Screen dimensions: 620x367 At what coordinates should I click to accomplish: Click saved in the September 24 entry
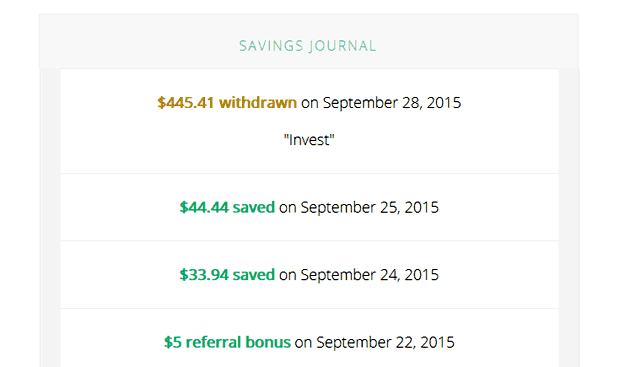pyautogui.click(x=253, y=275)
